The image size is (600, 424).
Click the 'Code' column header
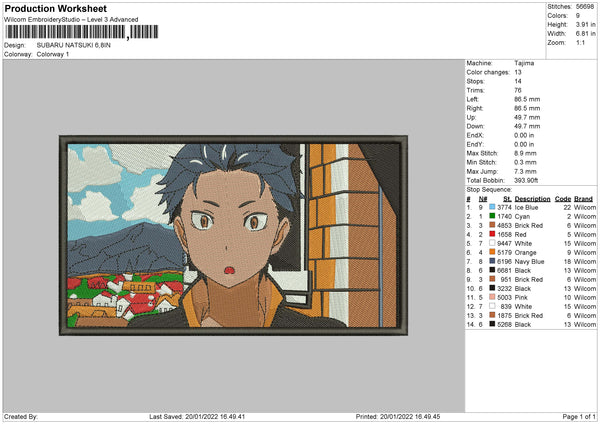point(562,199)
